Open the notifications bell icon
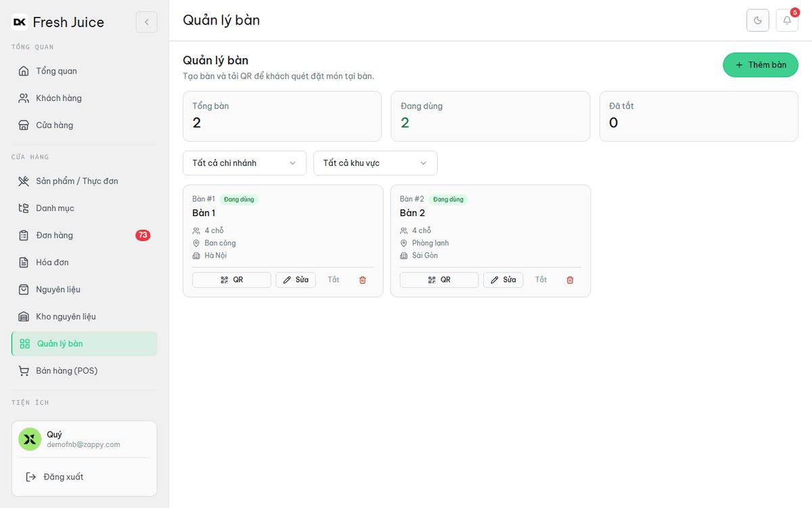 pos(787,20)
